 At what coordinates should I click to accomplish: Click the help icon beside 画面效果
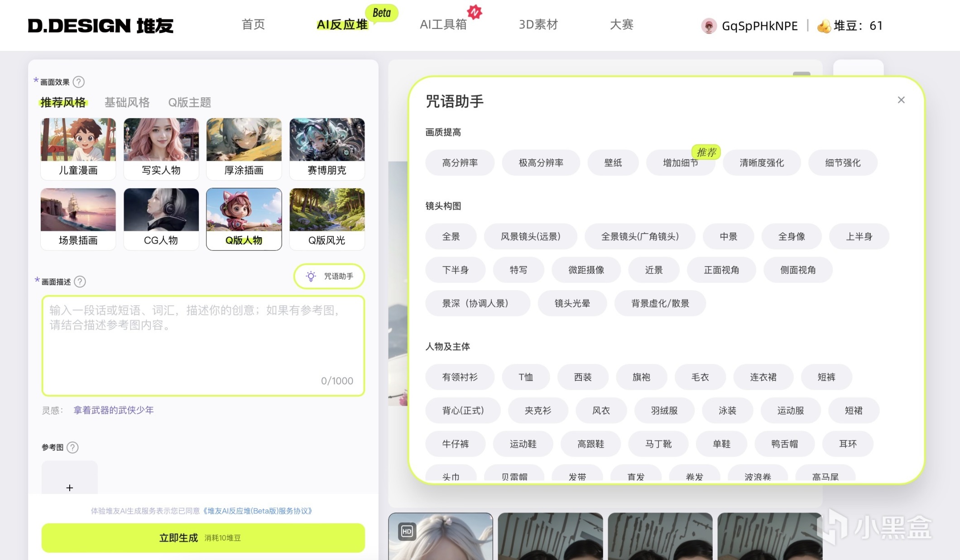[x=79, y=82]
